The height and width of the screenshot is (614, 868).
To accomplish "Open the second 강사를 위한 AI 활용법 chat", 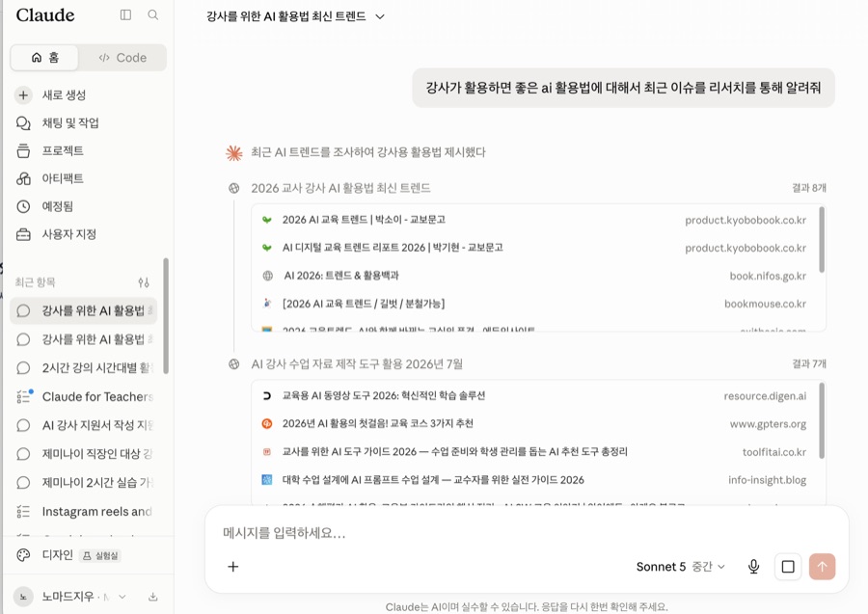I will tap(84, 339).
